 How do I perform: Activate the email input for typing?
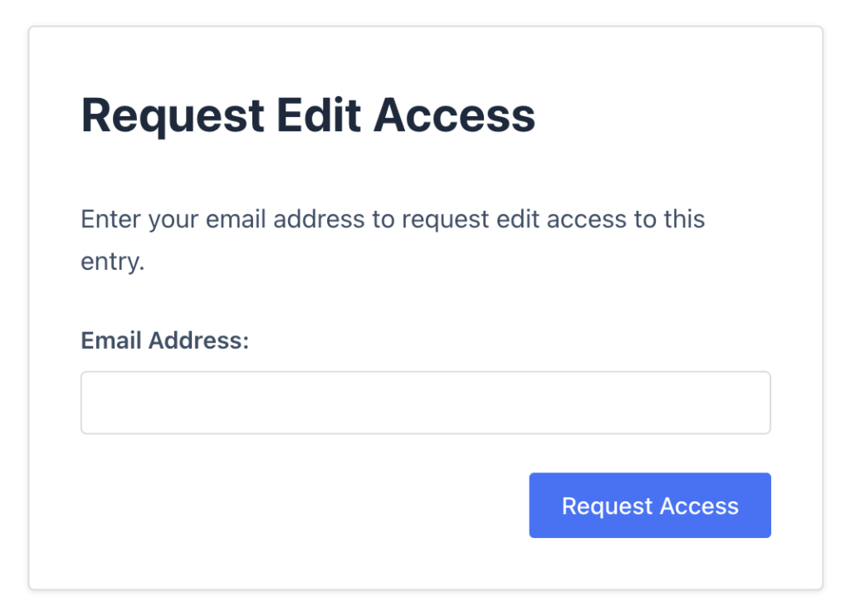425,402
